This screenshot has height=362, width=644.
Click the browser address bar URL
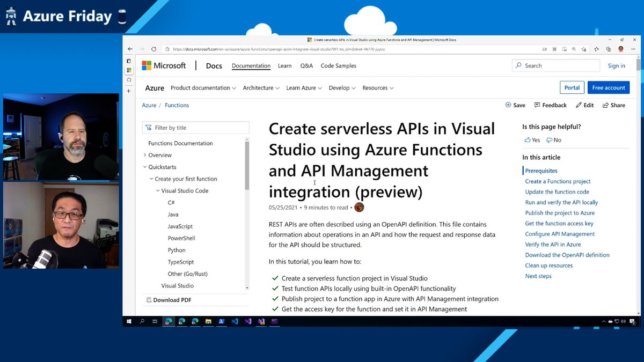coord(279,49)
